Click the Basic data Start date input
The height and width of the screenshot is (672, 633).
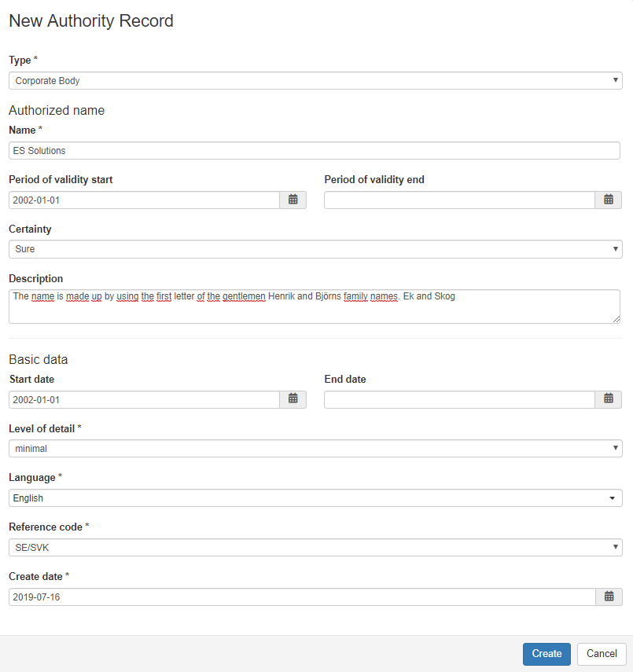click(x=145, y=399)
